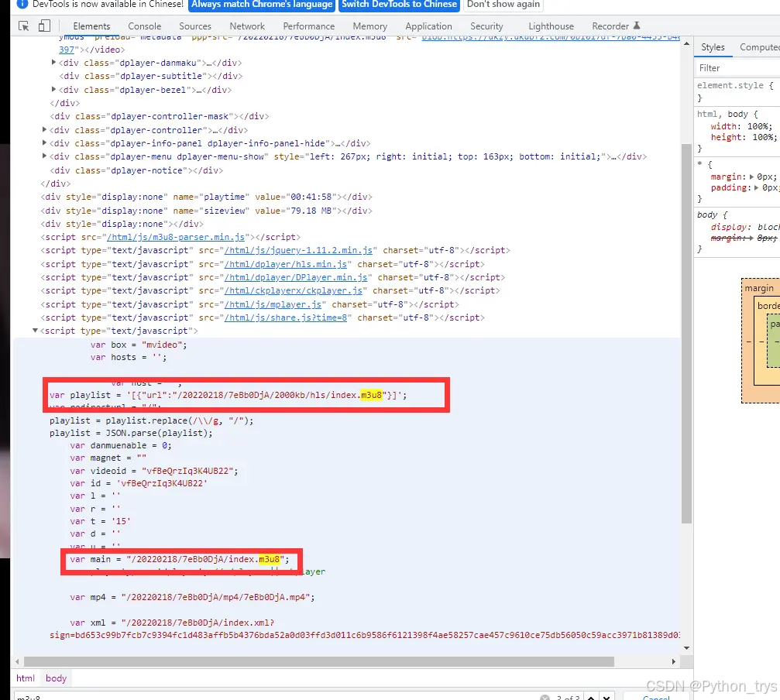Image resolution: width=780 pixels, height=700 pixels.
Task: Open the Sources panel tab
Action: coord(195,26)
